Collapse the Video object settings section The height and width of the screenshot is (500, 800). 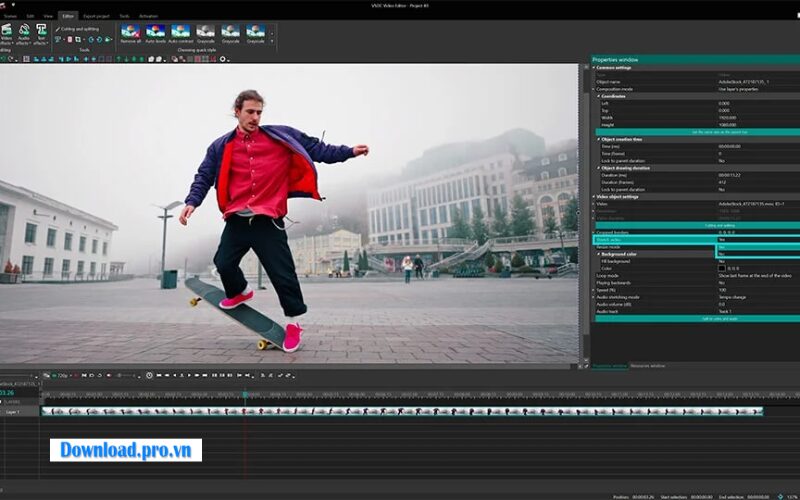click(594, 196)
